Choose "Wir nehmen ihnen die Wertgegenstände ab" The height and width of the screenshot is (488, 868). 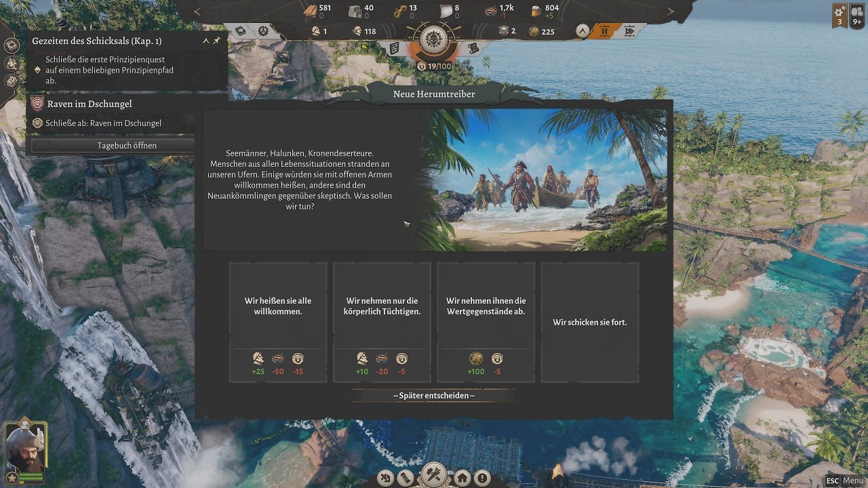[x=486, y=322]
